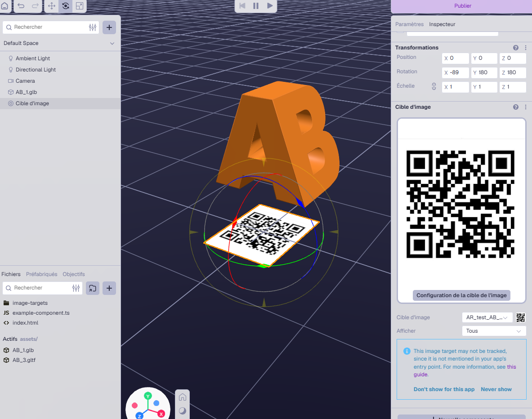
Task: Switch to the Objectifs tab
Action: tap(74, 274)
